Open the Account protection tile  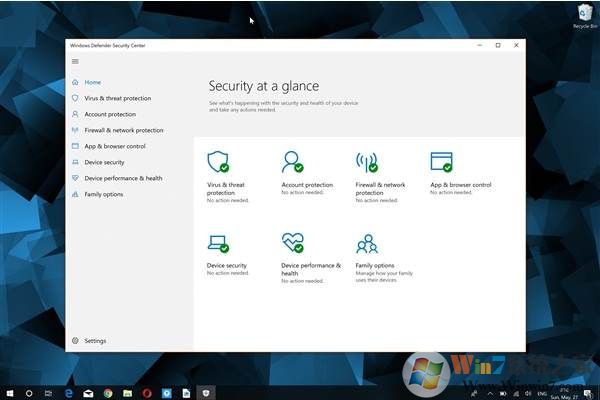click(x=292, y=163)
